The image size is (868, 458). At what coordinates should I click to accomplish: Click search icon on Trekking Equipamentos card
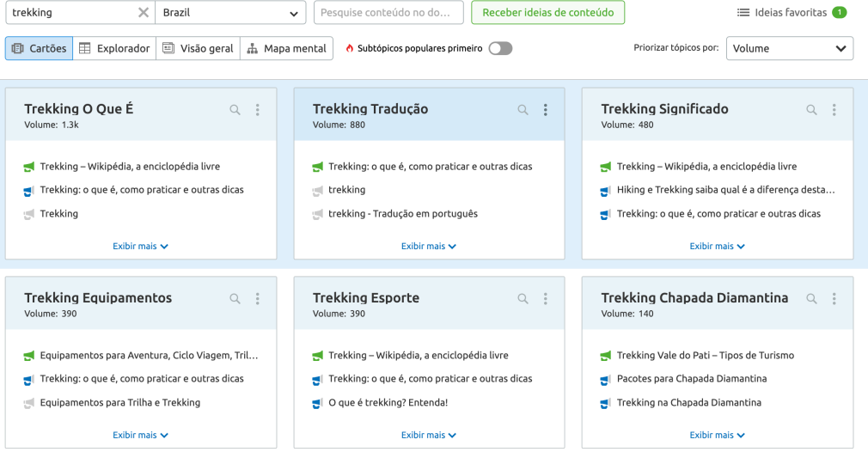235,298
